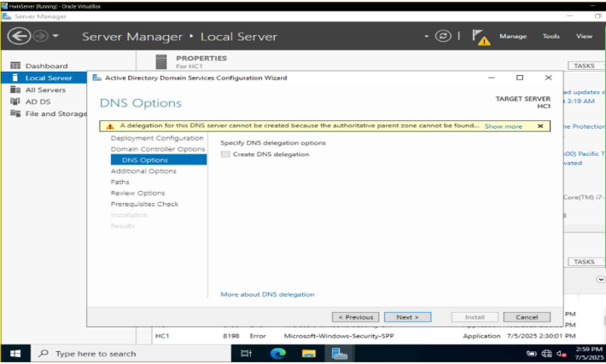
Task: Open File and Storage Services in sidebar
Action: coord(55,114)
